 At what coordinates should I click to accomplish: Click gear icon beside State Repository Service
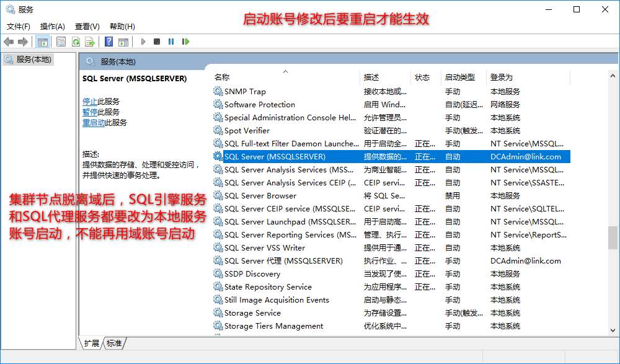[218, 287]
